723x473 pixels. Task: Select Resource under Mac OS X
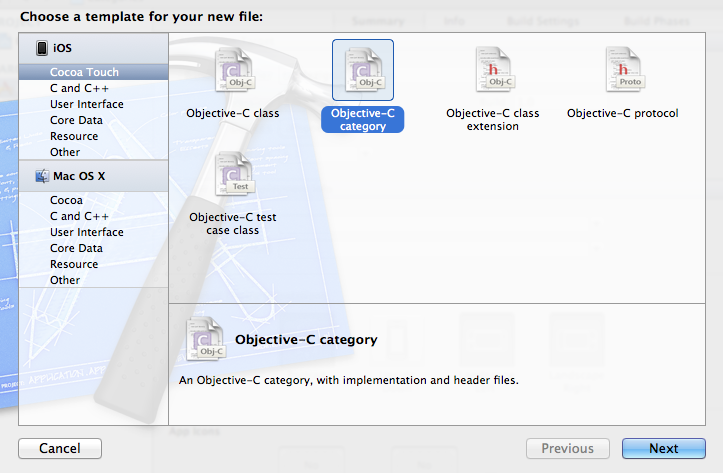point(74,264)
